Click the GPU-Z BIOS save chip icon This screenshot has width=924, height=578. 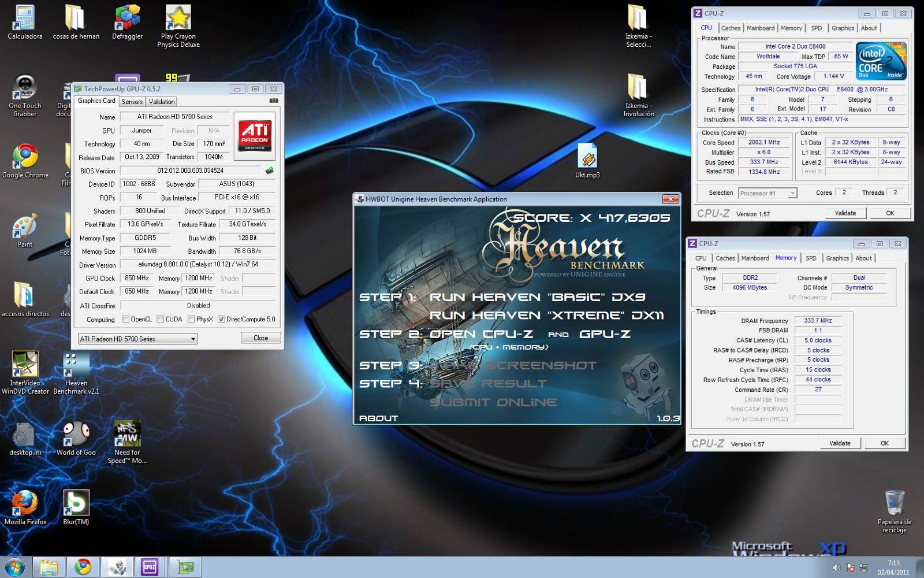tap(269, 171)
